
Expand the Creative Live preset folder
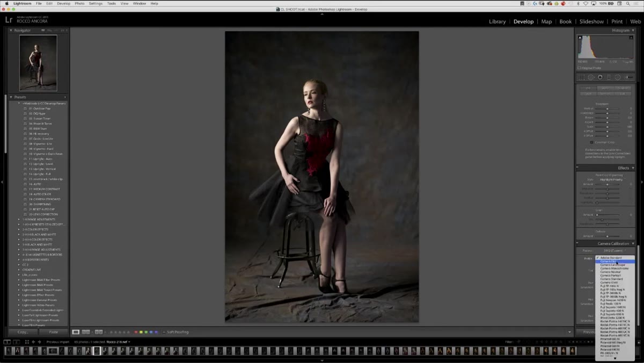(19, 270)
